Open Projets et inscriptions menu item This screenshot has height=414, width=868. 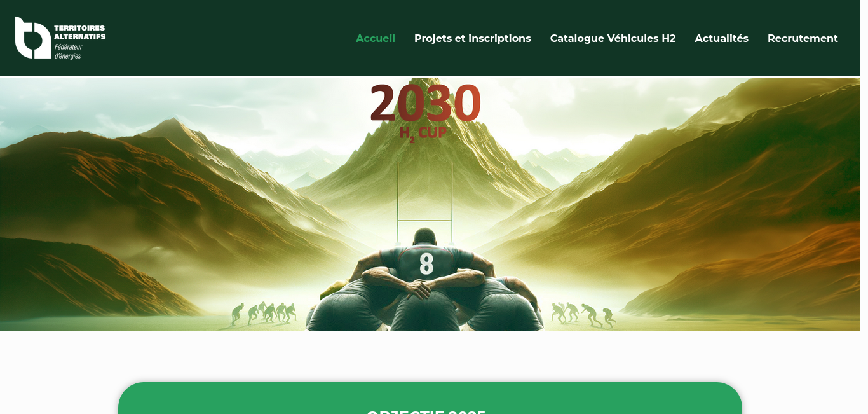473,38
